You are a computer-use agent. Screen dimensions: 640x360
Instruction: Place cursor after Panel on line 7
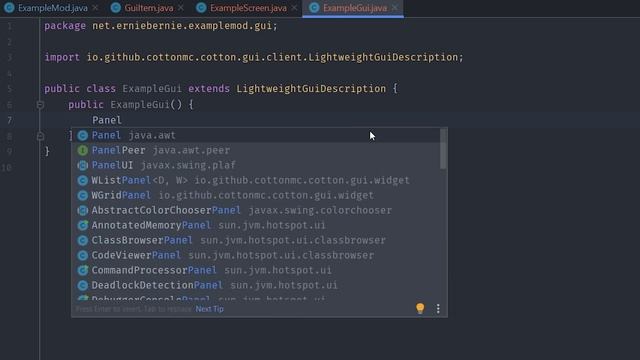122,120
